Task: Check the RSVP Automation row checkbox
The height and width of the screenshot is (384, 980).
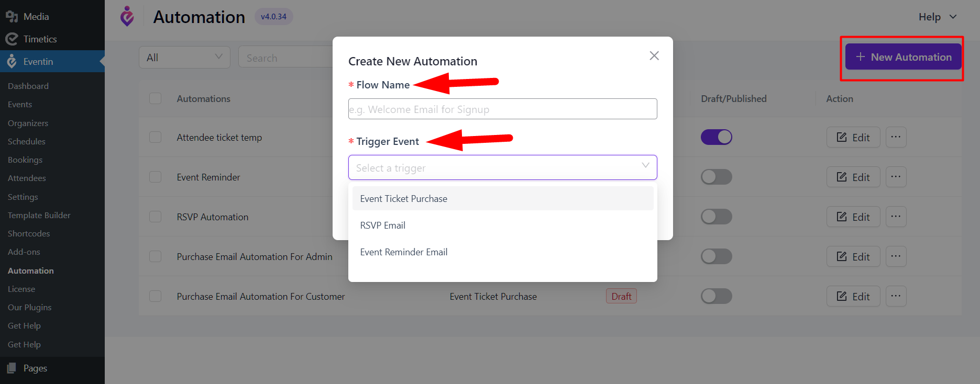Action: [156, 217]
